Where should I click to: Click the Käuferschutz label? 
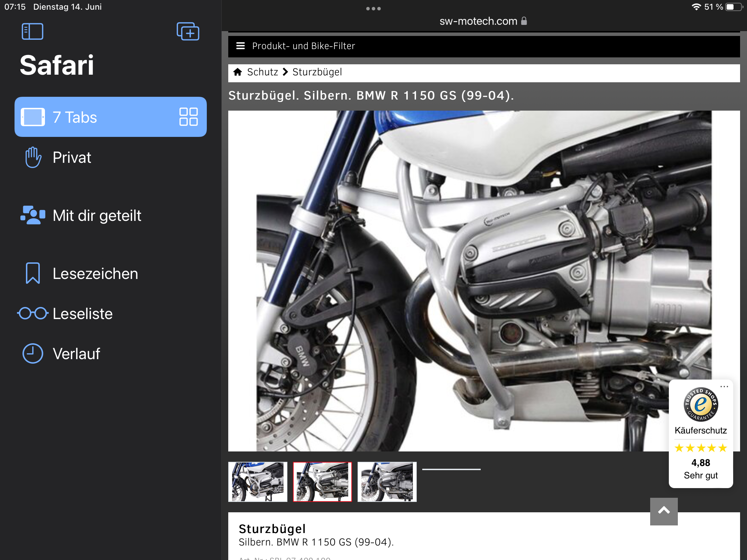click(x=701, y=430)
